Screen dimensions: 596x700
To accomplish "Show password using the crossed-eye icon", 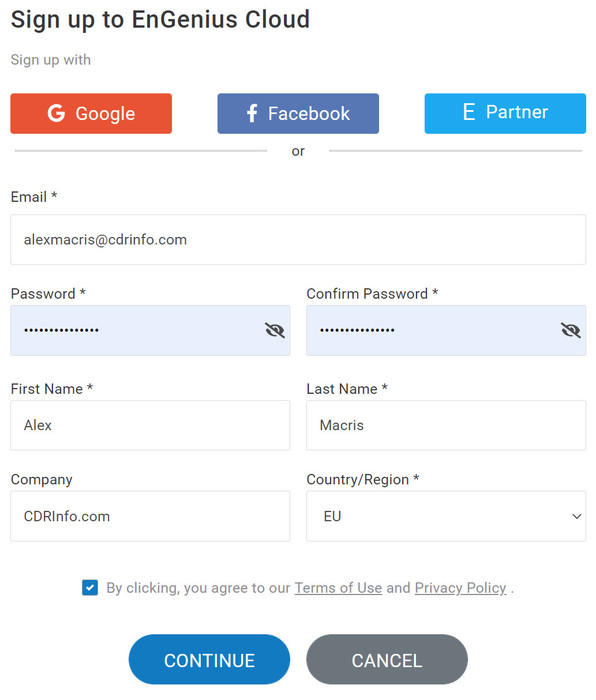I will [275, 330].
